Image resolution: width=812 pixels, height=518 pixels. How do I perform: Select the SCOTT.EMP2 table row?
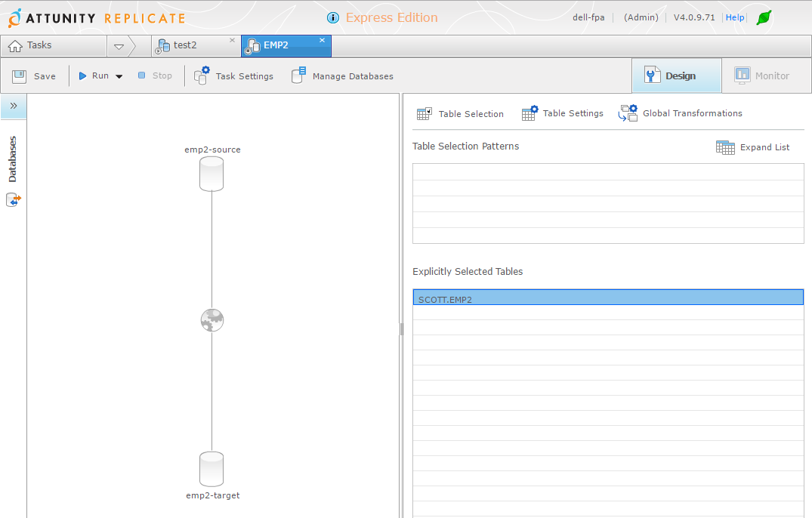click(x=608, y=297)
